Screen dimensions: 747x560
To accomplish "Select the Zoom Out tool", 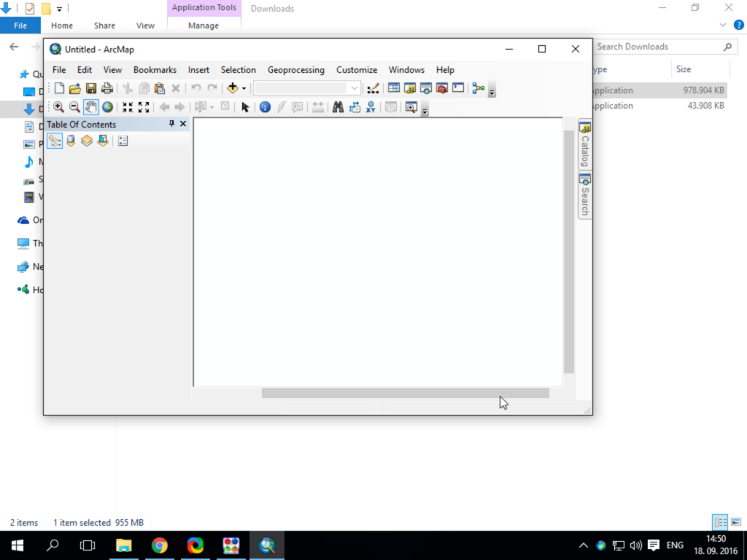I will [x=74, y=107].
